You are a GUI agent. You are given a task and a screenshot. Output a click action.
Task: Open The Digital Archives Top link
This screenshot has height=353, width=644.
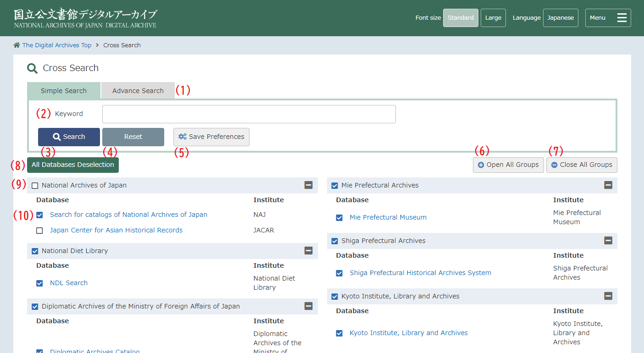57,45
